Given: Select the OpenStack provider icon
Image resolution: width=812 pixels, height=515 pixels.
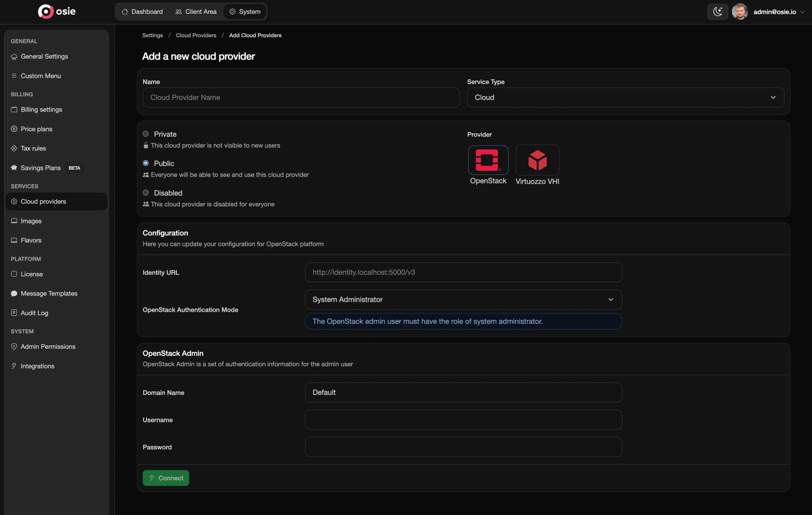Looking at the screenshot, I should pos(488,161).
